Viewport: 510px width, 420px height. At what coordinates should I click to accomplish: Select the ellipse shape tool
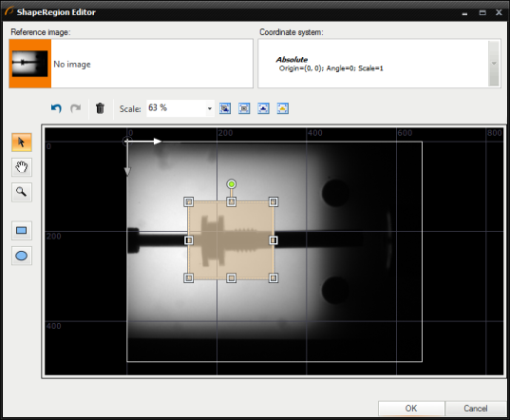[22, 256]
